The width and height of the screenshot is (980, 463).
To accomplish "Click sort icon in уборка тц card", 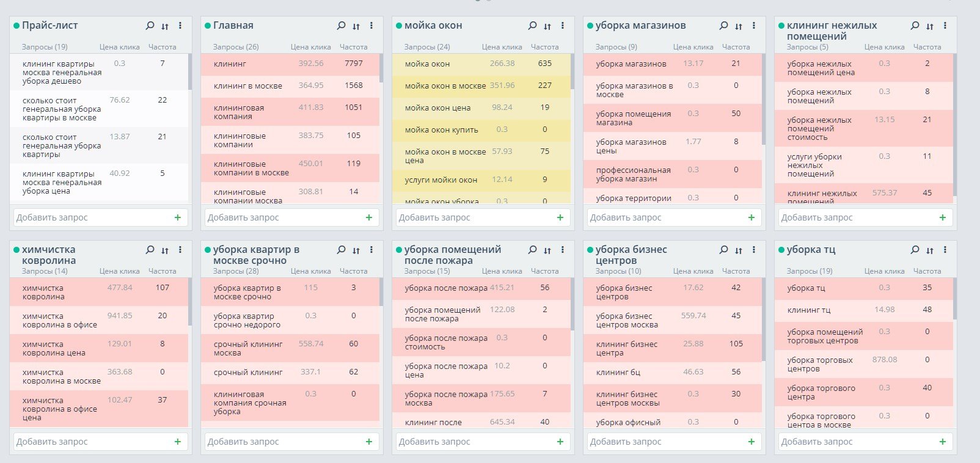I will click(930, 250).
